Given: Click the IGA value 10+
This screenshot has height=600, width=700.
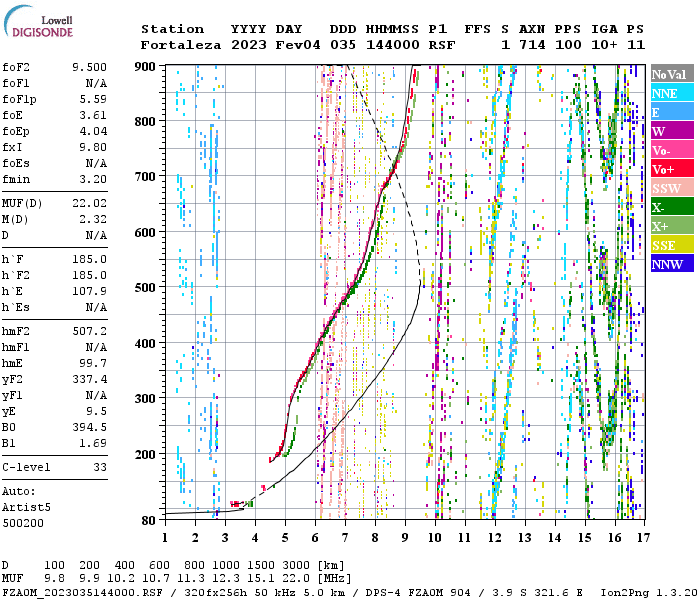Looking at the screenshot, I should tap(604, 45).
